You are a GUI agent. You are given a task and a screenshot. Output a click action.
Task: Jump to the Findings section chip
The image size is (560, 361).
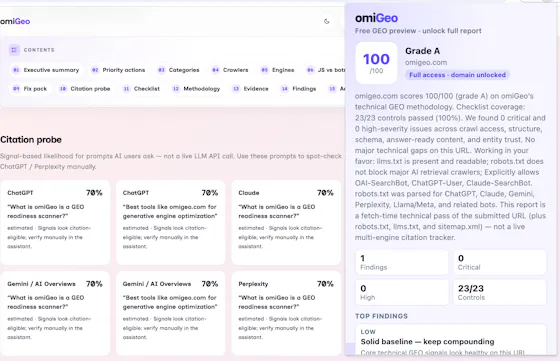(x=299, y=89)
